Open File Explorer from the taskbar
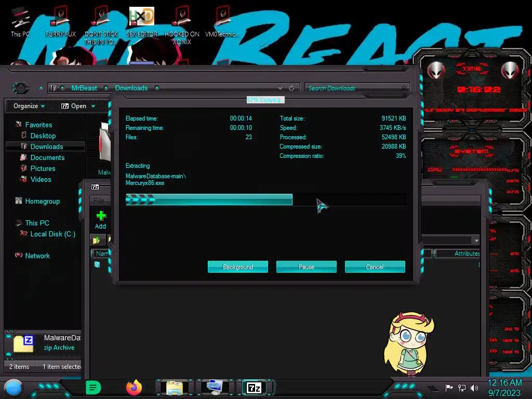Image resolution: width=532 pixels, height=399 pixels. (x=175, y=388)
